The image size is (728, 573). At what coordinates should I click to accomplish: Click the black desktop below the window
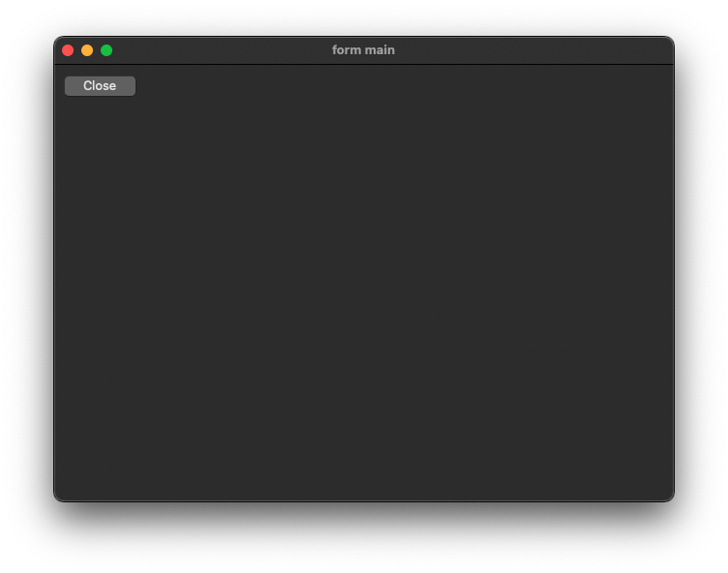(364, 537)
